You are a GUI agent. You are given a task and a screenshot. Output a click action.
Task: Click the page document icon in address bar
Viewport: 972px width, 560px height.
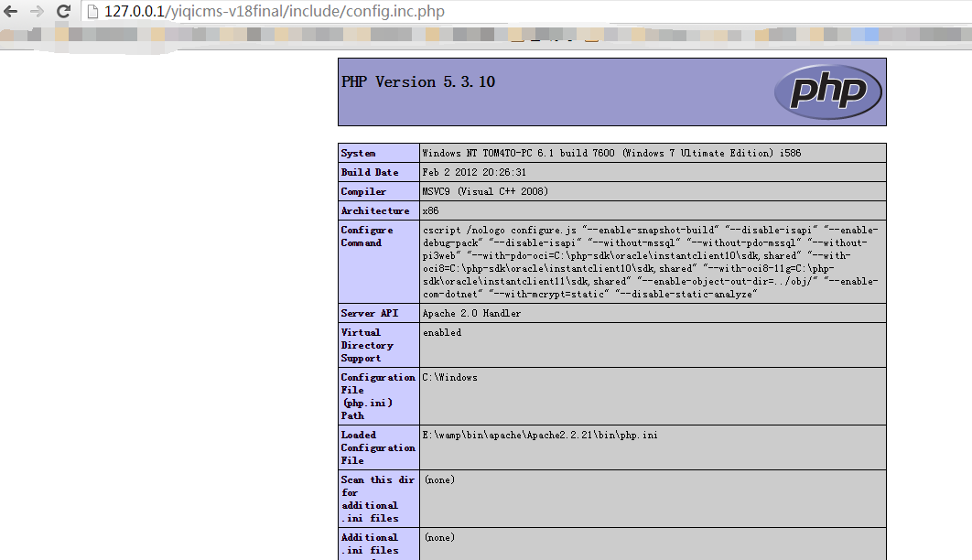[92, 11]
